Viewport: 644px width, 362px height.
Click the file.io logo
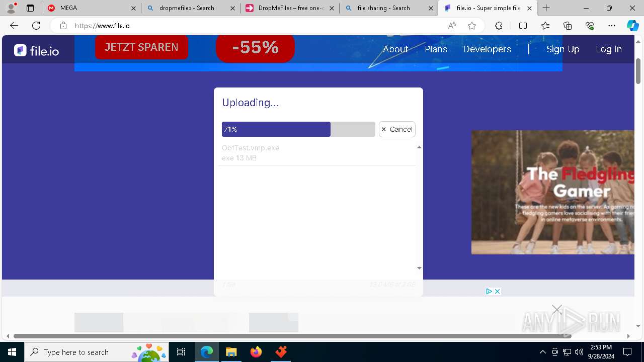(x=36, y=50)
